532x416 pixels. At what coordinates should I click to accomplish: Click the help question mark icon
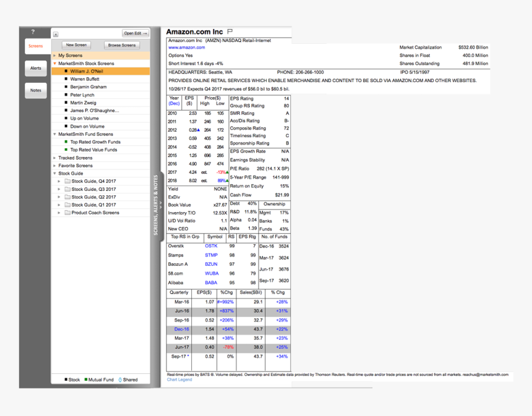[32, 32]
